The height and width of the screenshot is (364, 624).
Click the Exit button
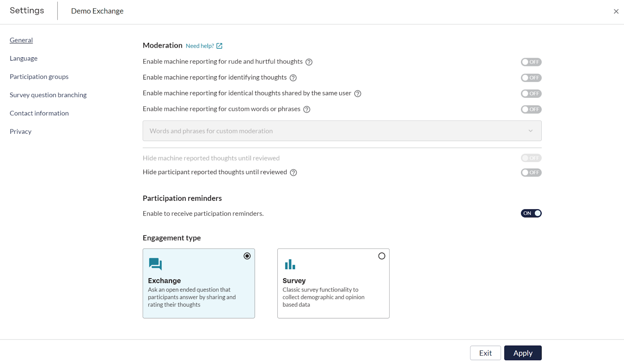point(485,353)
